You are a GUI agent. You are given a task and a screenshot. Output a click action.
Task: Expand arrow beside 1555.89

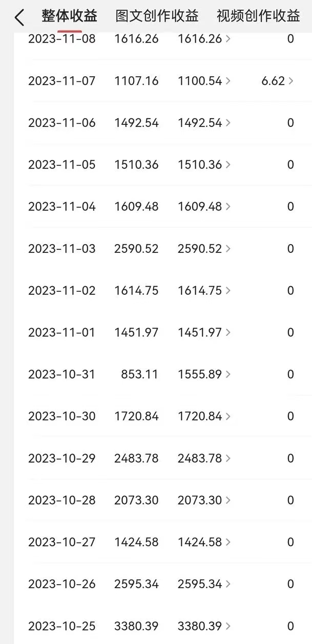tap(228, 375)
